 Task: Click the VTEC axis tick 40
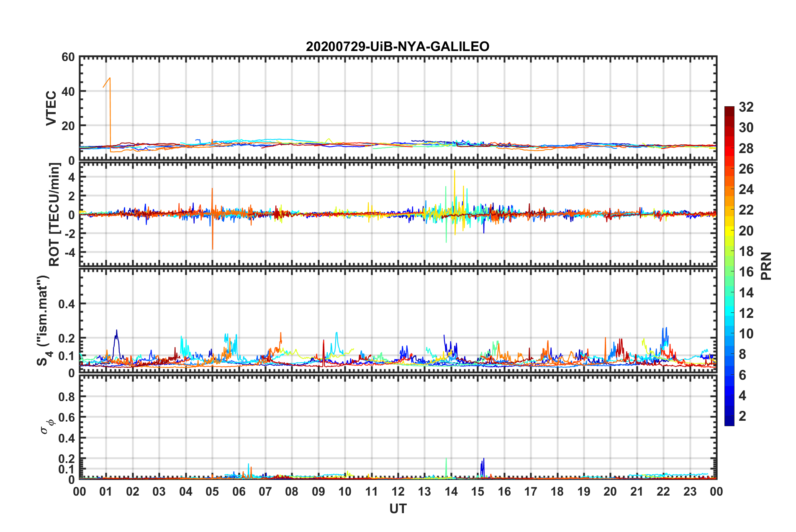[x=68, y=92]
